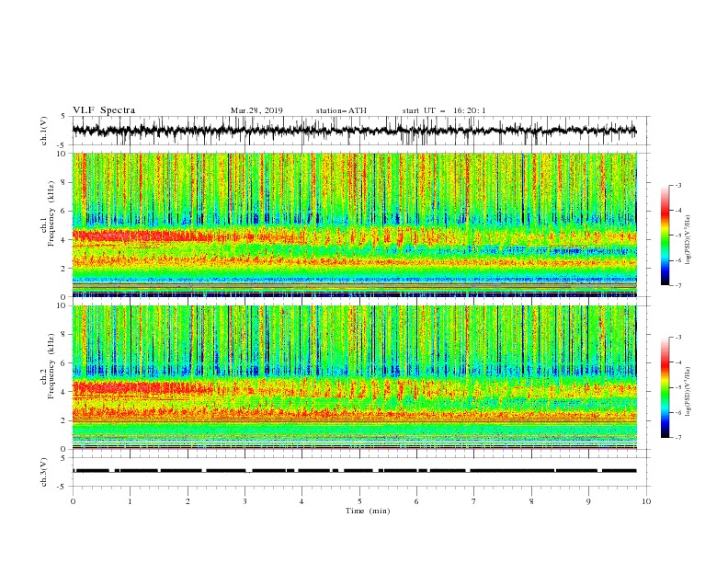This screenshot has width=728, height=563.
Task: Click the ch.2 colorbar "log(PSD)(V²/Hz)" label
Action: (688, 391)
